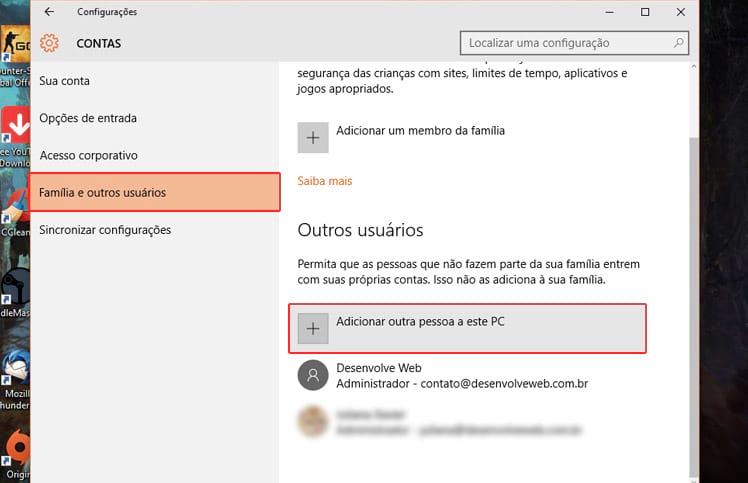
Task: Follow the 'Saiba mais' link
Action: click(325, 181)
